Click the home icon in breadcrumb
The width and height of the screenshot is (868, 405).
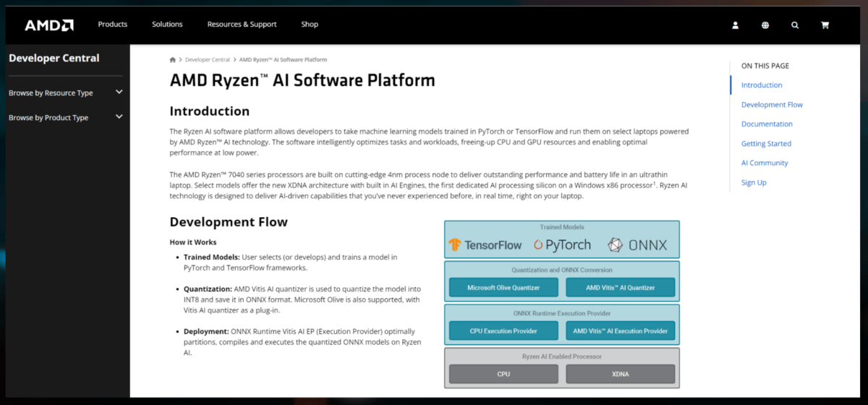pos(173,59)
